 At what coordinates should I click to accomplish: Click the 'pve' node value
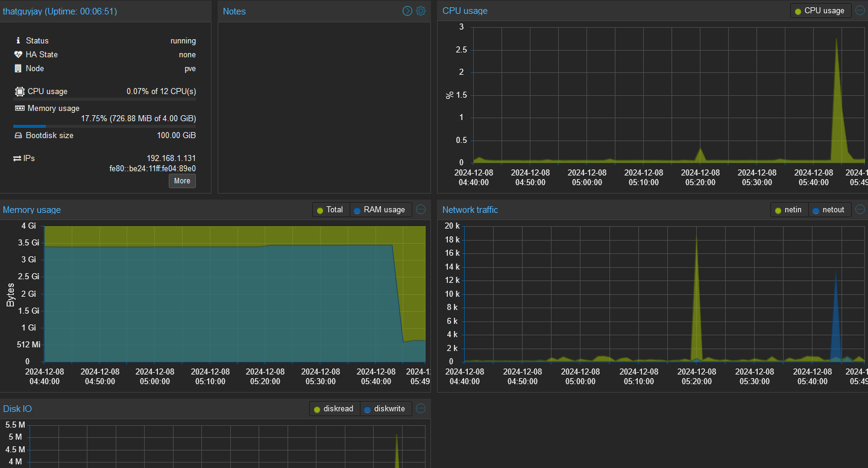(x=190, y=68)
